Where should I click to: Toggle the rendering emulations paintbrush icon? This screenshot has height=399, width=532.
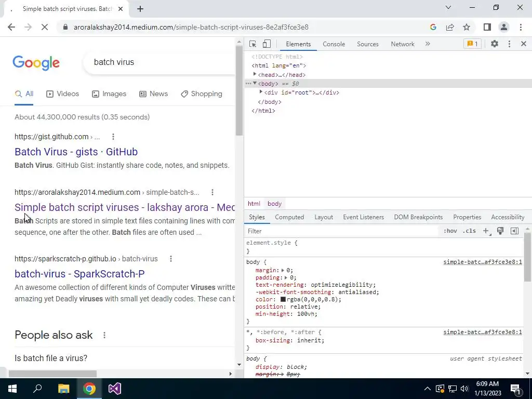click(500, 231)
